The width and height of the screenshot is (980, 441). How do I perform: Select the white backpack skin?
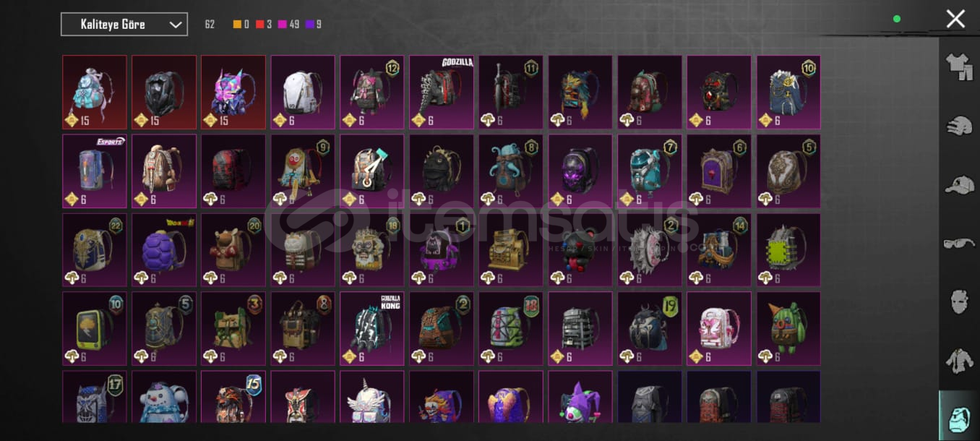pyautogui.click(x=303, y=93)
